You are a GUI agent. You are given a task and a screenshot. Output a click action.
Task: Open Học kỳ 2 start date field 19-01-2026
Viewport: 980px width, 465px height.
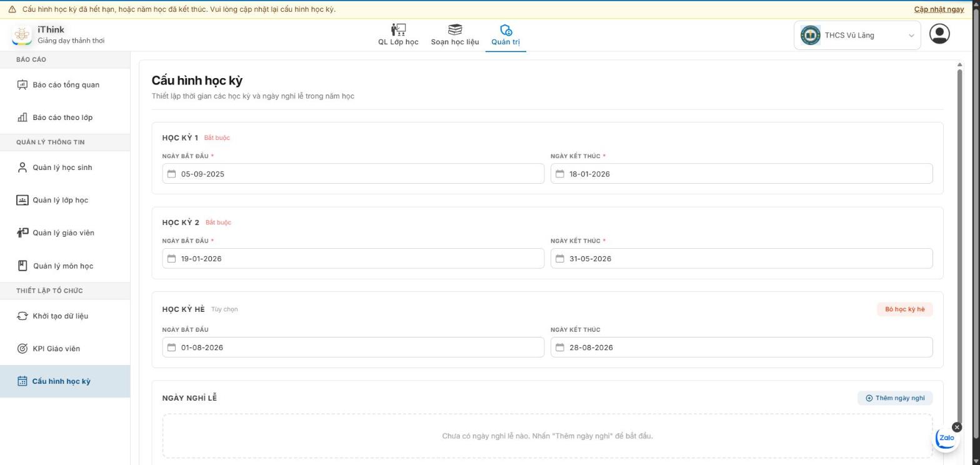pyautogui.click(x=353, y=259)
